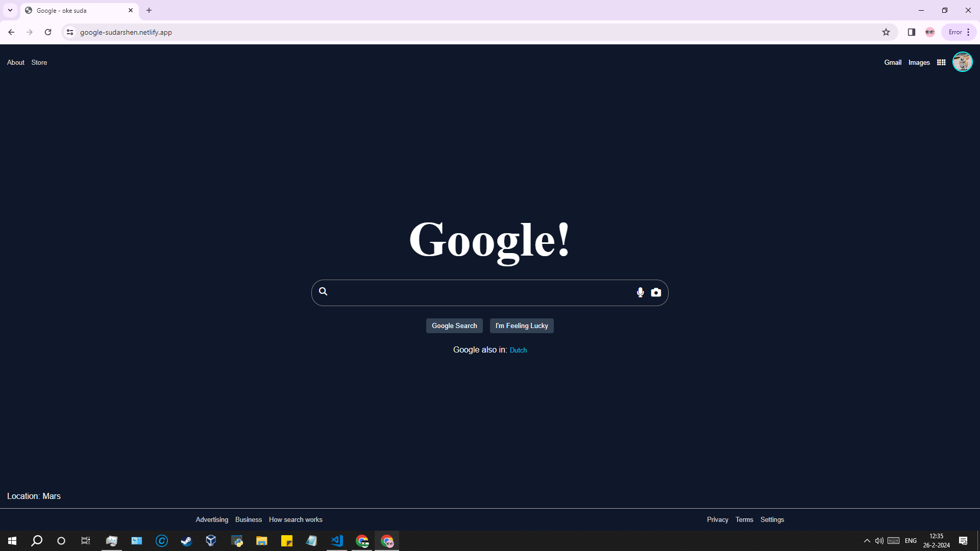Open the Terms footer link

click(x=744, y=519)
